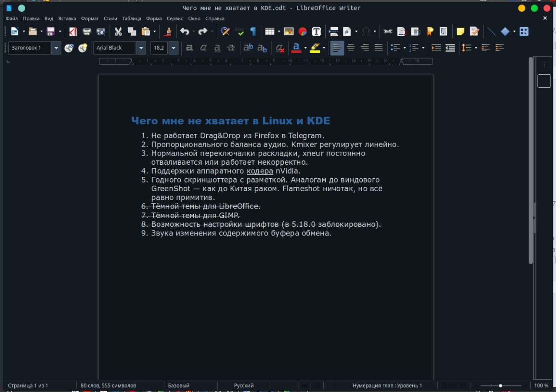Open the 18,2 font size dropdown
The height and width of the screenshot is (392, 556).
point(174,48)
